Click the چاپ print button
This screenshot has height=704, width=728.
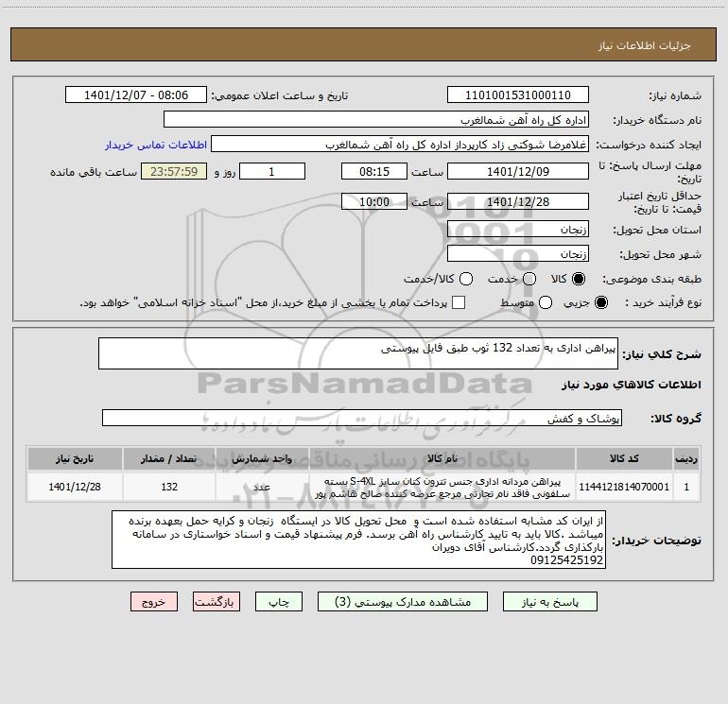pos(279,602)
